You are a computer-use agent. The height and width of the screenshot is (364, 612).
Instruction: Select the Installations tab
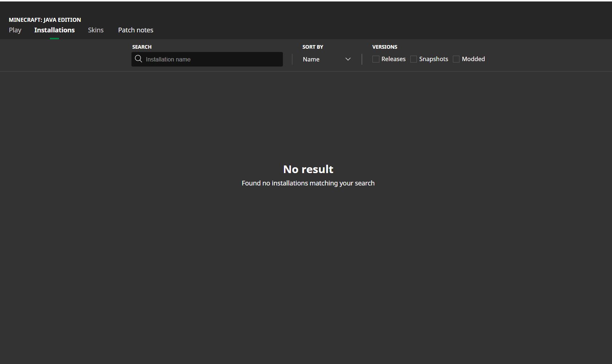point(54,30)
